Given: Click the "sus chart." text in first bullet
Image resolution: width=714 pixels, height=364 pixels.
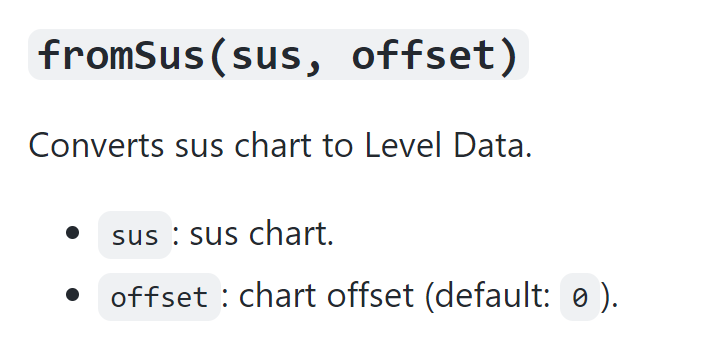Looking at the screenshot, I should click(x=261, y=234).
